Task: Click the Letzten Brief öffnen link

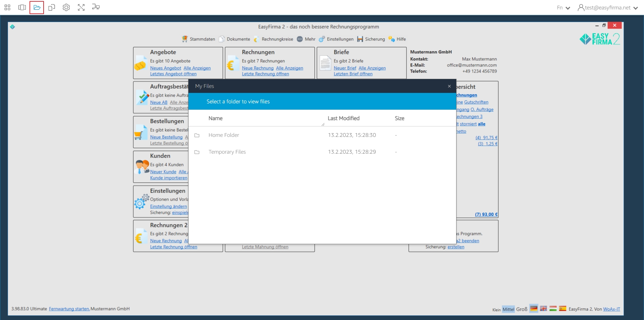Action: (353, 74)
